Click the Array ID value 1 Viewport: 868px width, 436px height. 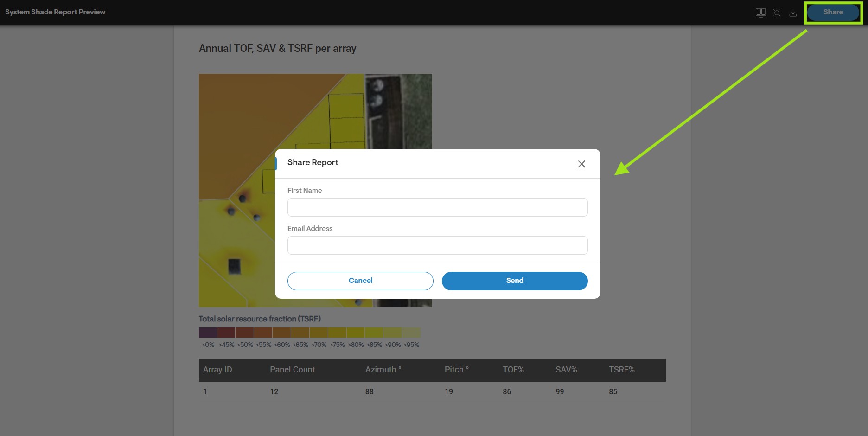click(x=205, y=392)
